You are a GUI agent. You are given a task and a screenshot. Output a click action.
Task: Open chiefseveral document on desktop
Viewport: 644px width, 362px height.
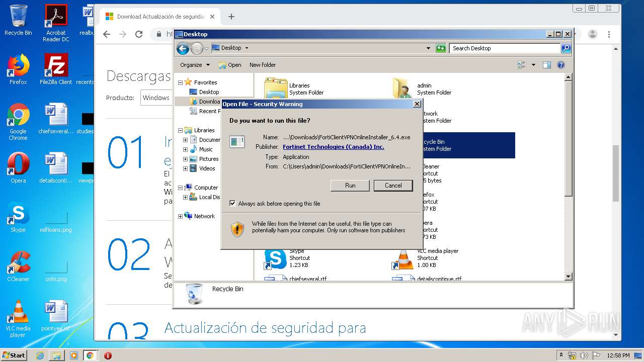pos(56,119)
